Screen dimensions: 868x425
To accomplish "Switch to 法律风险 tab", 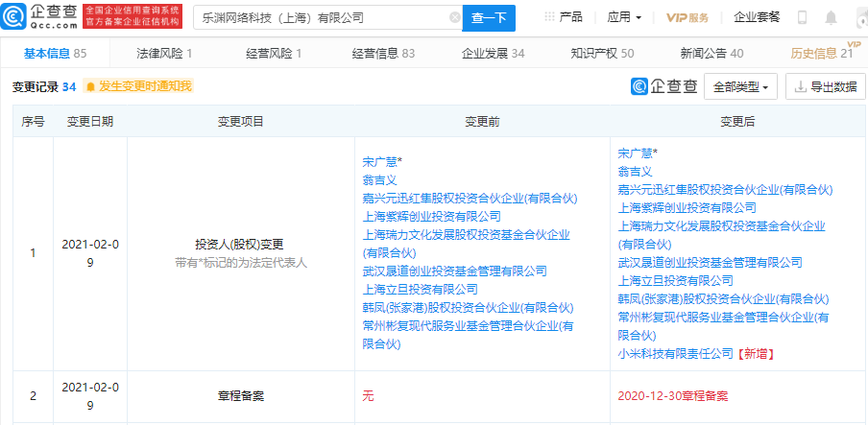I will point(164,53).
